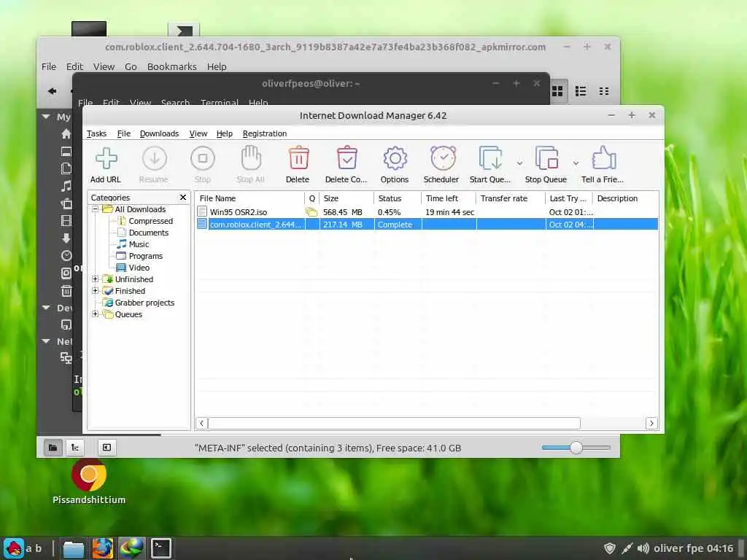Viewport: 747px width, 560px height.
Task: Open the IDM View menu
Action: (198, 133)
